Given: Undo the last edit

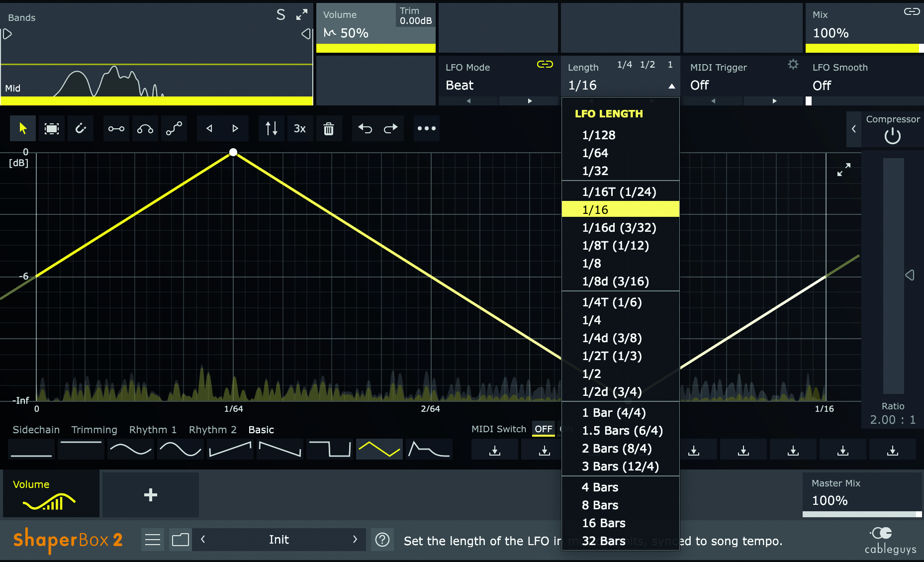Looking at the screenshot, I should pyautogui.click(x=365, y=129).
